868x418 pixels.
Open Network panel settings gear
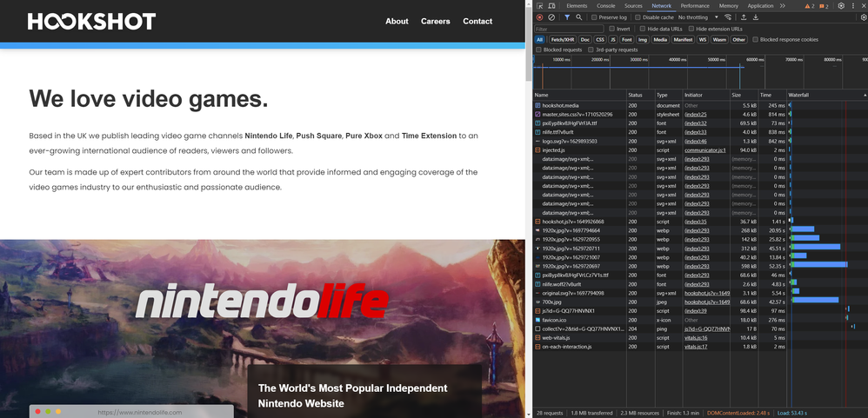tap(864, 17)
